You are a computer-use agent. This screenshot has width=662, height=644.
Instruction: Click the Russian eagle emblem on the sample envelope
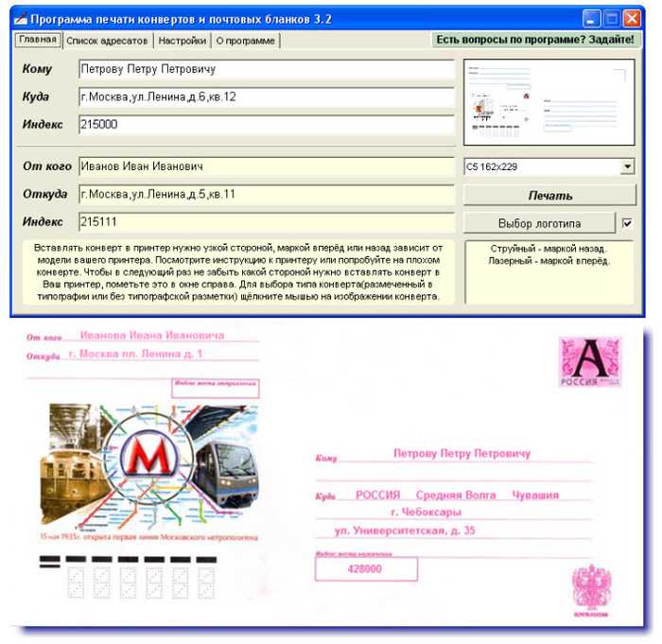tap(591, 587)
